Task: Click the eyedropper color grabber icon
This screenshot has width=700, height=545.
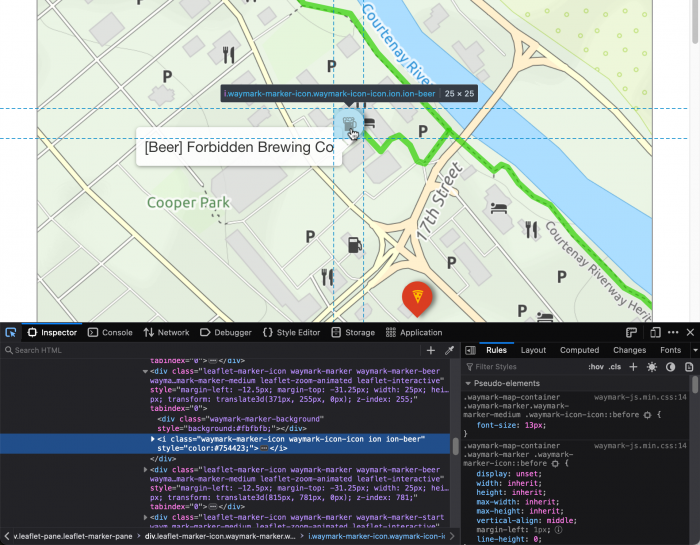Action: (449, 351)
